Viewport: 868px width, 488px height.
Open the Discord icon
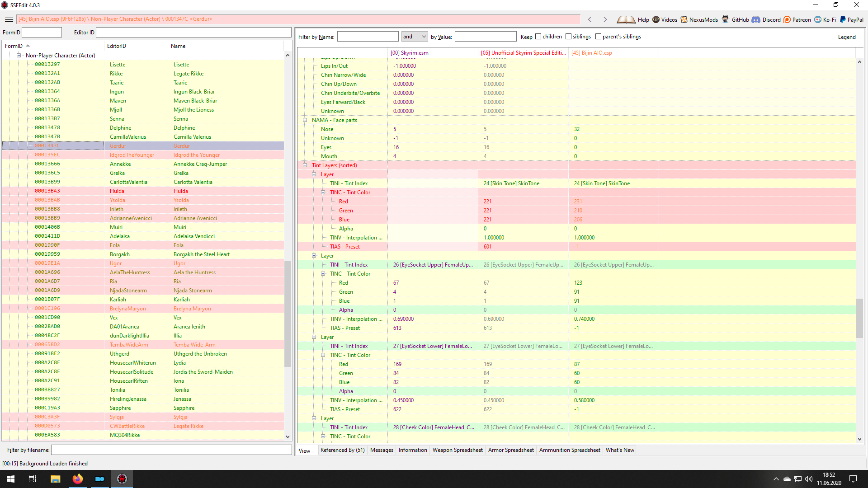(756, 19)
